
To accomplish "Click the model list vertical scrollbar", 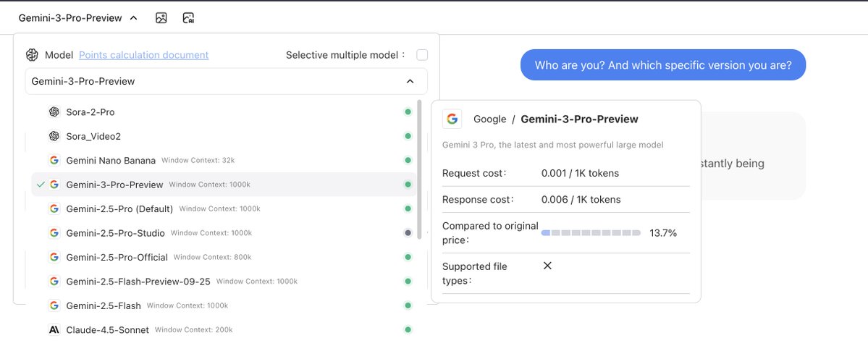I will click(419, 169).
